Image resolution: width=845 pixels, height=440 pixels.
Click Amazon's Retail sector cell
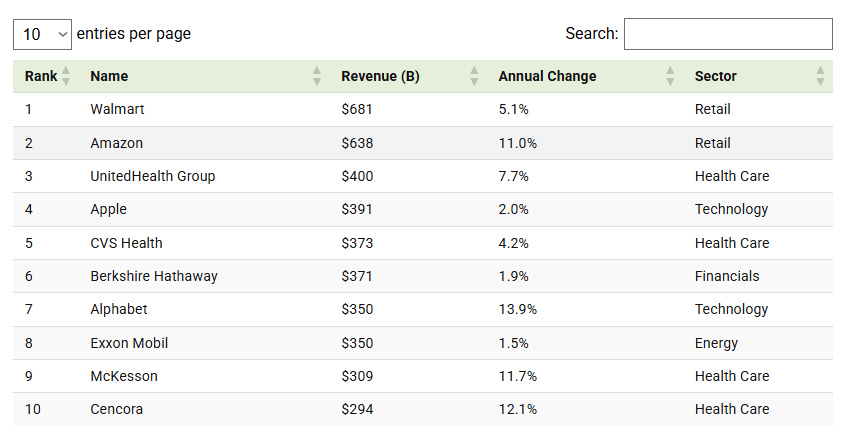tap(712, 143)
